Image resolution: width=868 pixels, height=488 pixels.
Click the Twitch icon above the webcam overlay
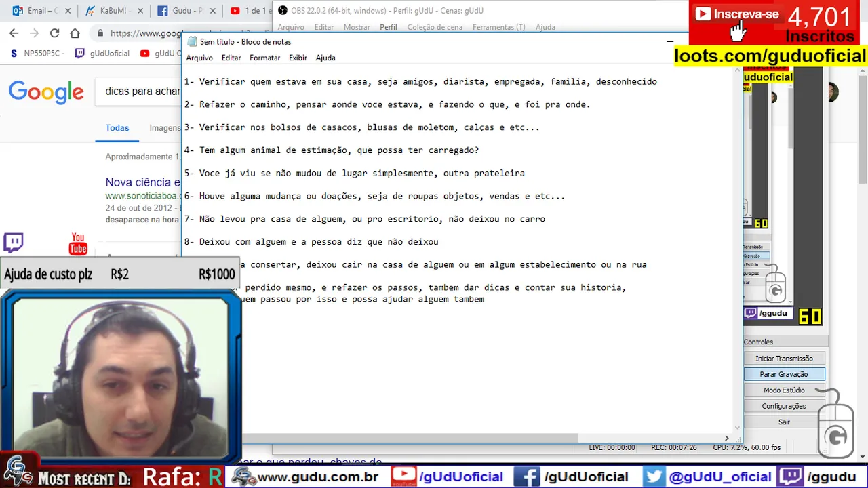[x=13, y=243]
